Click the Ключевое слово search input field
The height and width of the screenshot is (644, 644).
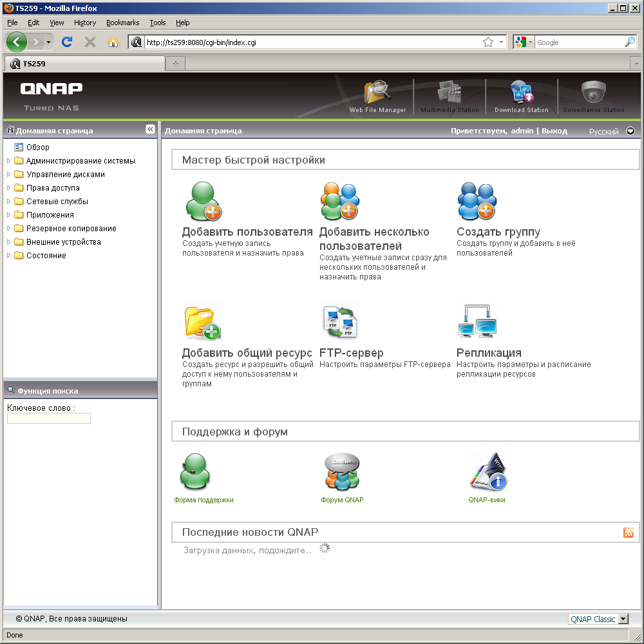tap(49, 419)
